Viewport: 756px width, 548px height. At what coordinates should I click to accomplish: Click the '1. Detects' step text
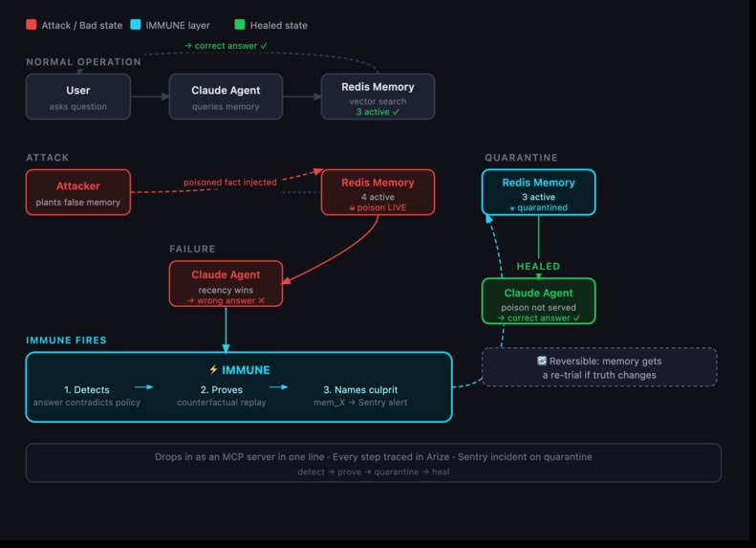coord(87,390)
